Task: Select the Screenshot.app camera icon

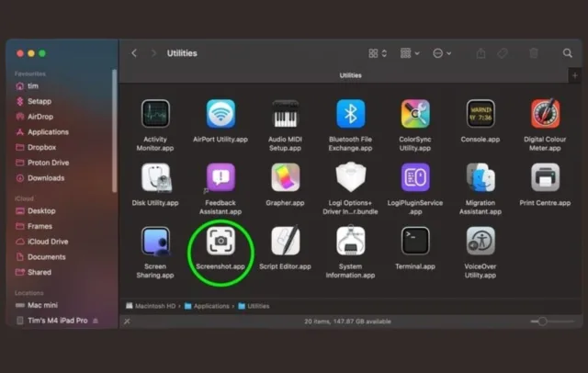Action: [x=220, y=241]
